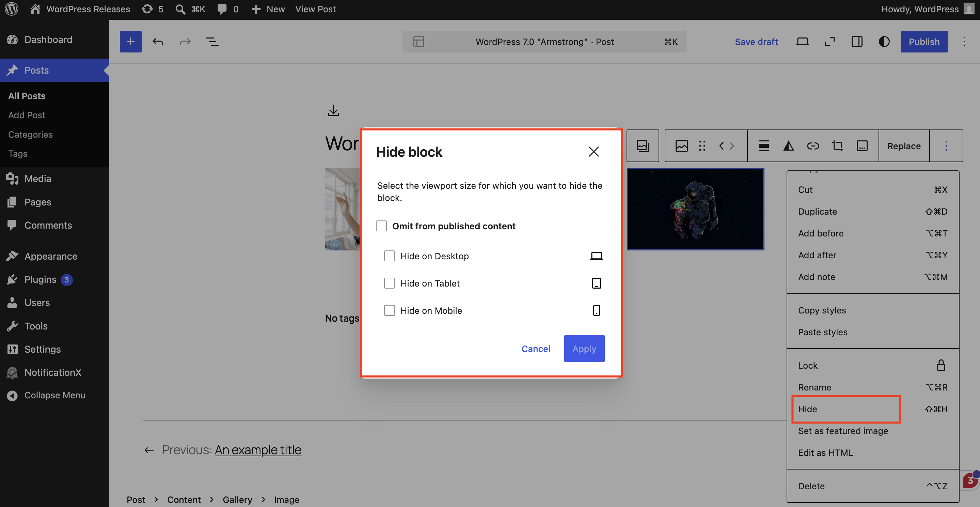Viewport: 980px width, 507px height.
Task: Choose Lock in the block menu
Action: pos(873,365)
